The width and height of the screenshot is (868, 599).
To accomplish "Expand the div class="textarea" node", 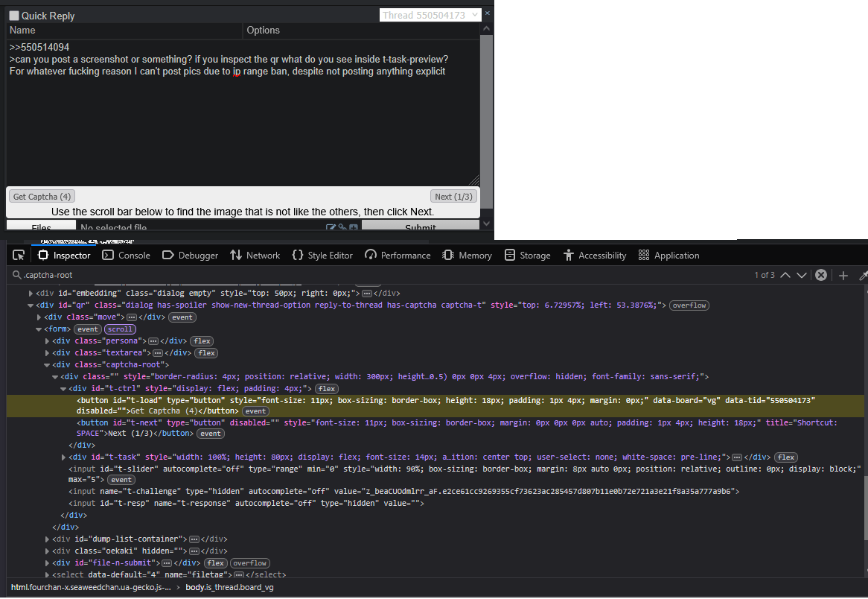I will [47, 353].
